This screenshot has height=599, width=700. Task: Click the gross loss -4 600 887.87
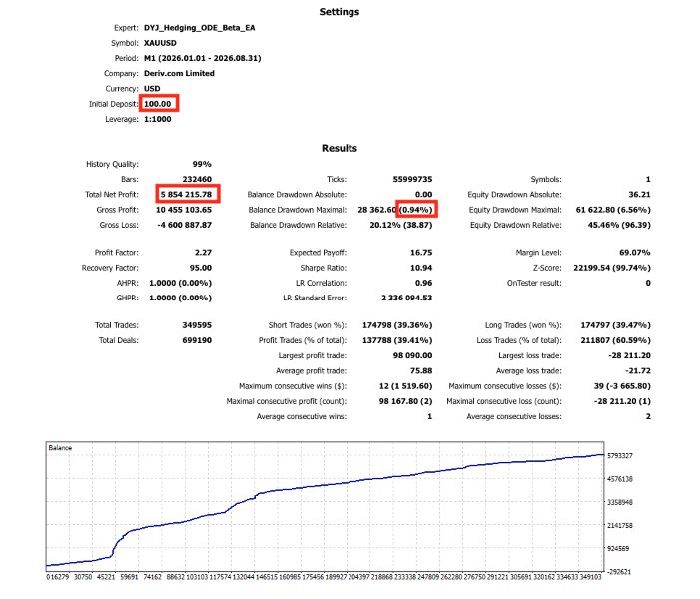[184, 225]
